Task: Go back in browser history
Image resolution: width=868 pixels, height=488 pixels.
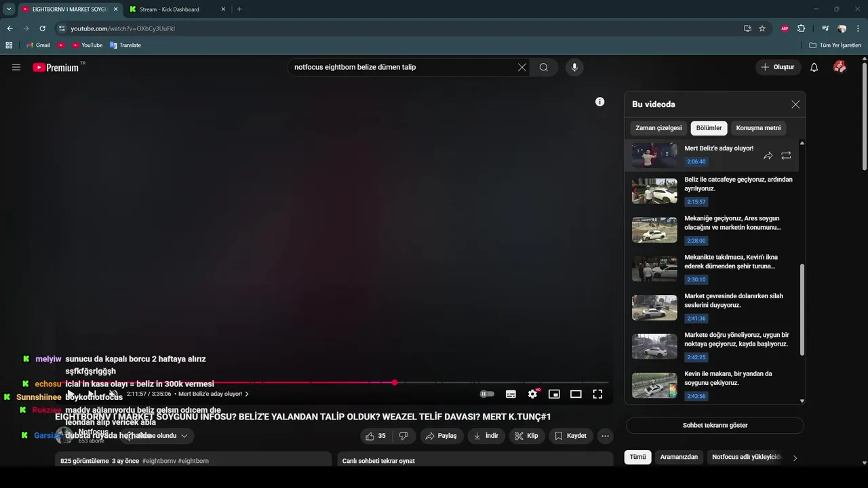Action: 9,28
